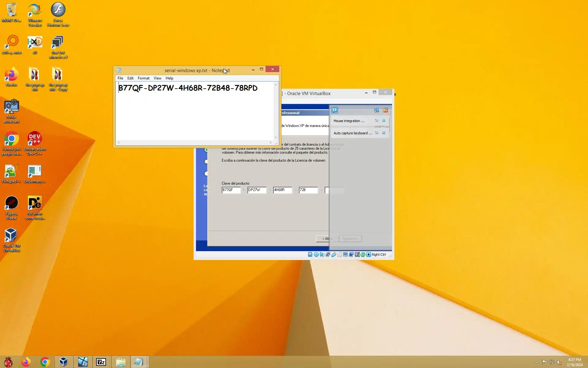
Task: Show hidden system tray icons
Action: pyautogui.click(x=537, y=362)
